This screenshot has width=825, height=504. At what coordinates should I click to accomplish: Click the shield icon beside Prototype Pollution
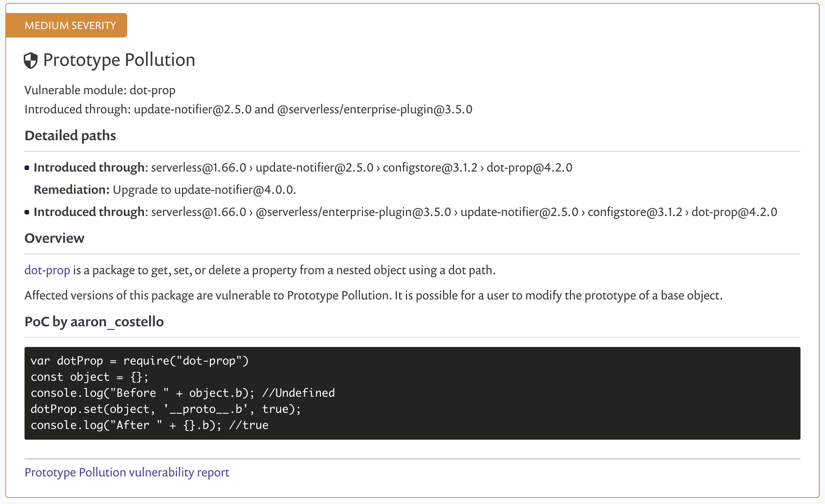(31, 59)
